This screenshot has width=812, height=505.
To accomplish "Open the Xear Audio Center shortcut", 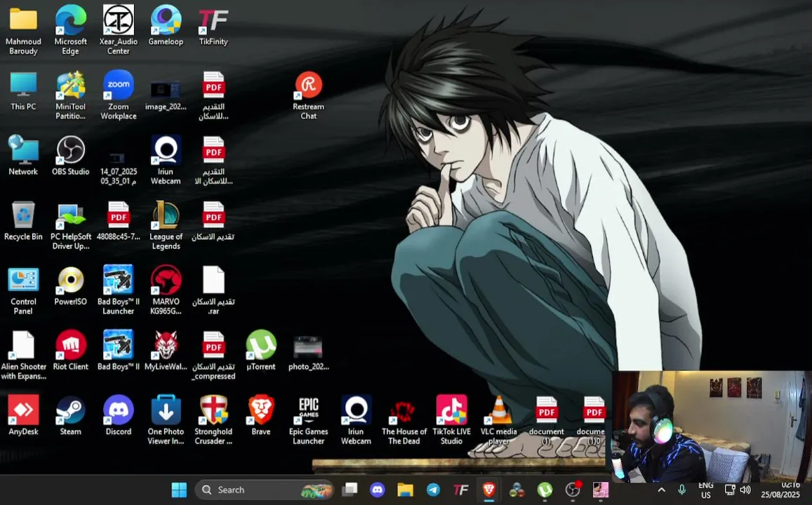I will pyautogui.click(x=118, y=30).
